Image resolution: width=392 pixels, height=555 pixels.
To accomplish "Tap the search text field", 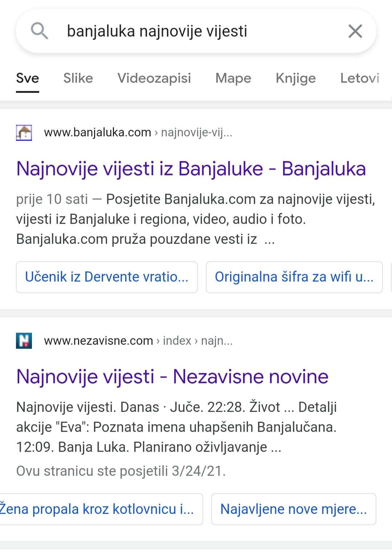I will [x=196, y=31].
